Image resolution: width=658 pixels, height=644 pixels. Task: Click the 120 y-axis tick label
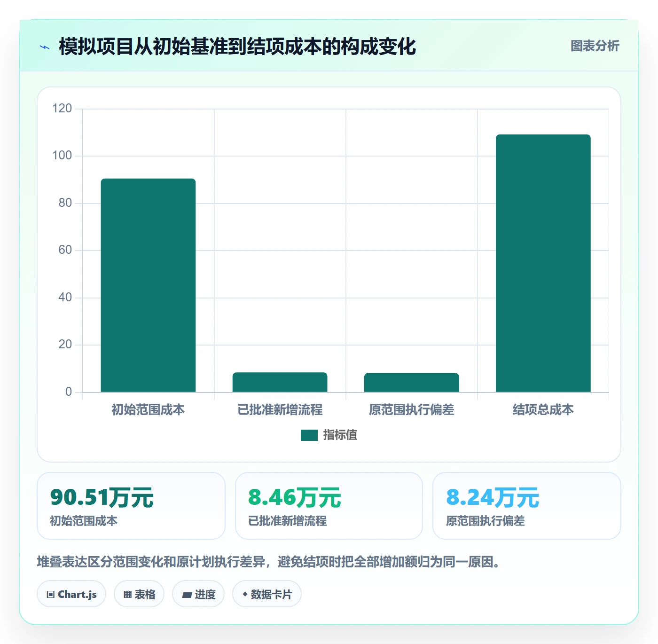pos(62,109)
